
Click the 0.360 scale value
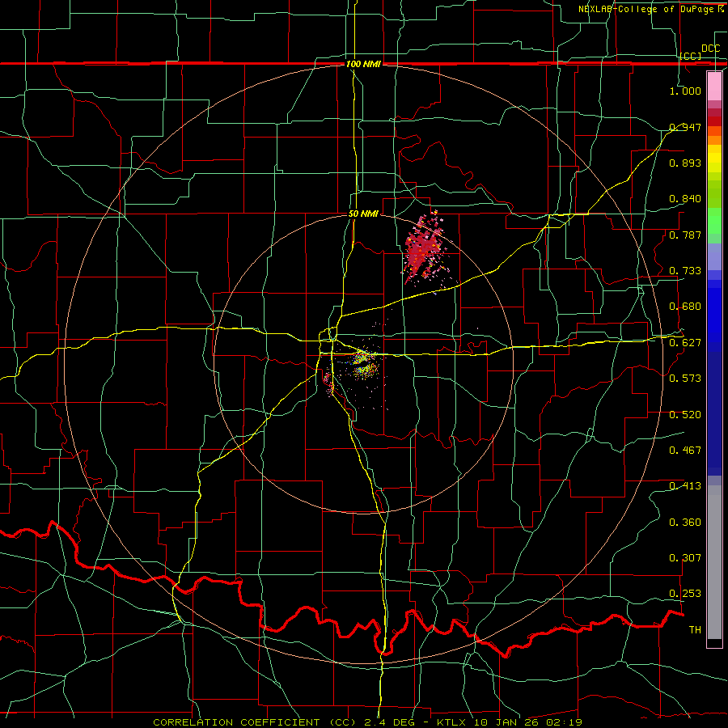(685, 523)
